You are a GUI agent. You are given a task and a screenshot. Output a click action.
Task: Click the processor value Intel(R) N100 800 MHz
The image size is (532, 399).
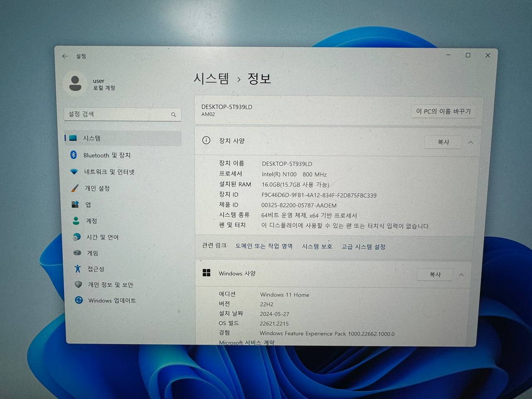pos(294,175)
